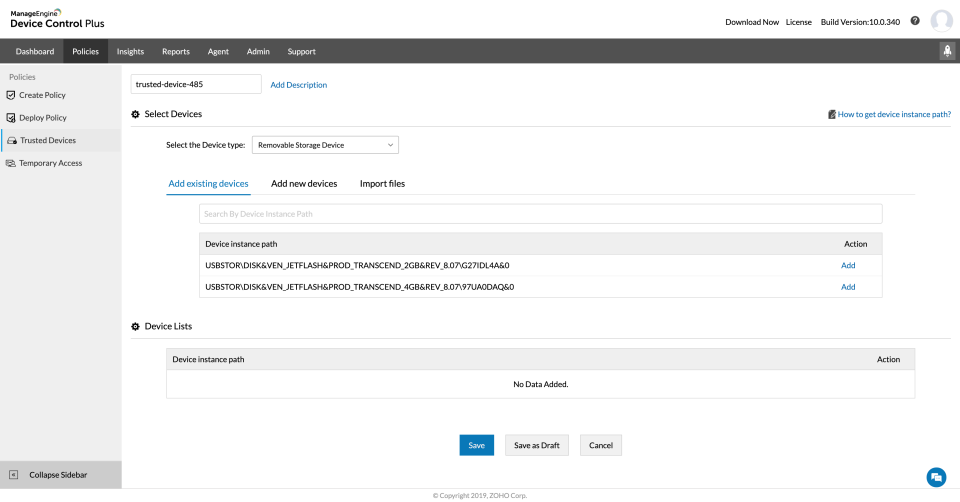Collapse the sidebar using arrow icon
Viewport: 960px width, 502px height.
pos(14,475)
